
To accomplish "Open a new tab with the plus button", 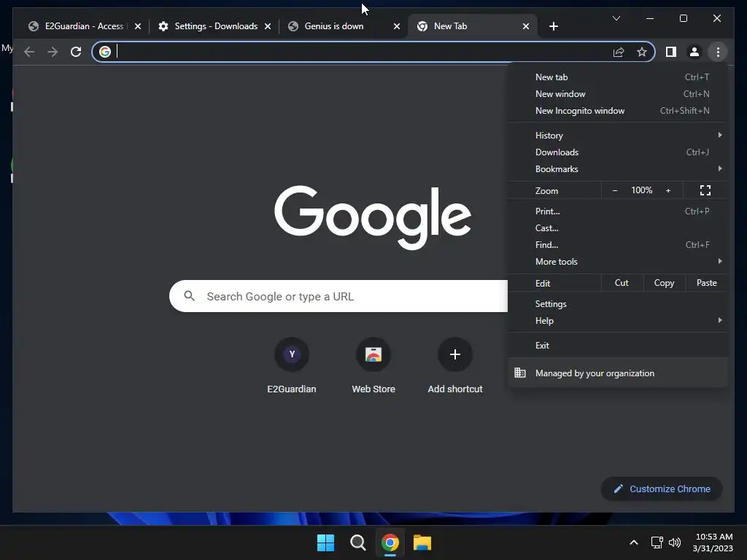I will (553, 26).
